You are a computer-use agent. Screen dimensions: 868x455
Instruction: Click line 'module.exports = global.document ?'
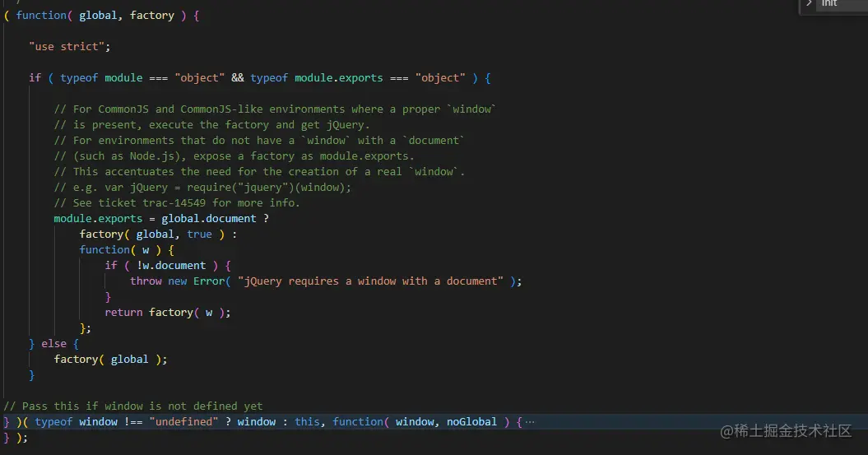(161, 219)
